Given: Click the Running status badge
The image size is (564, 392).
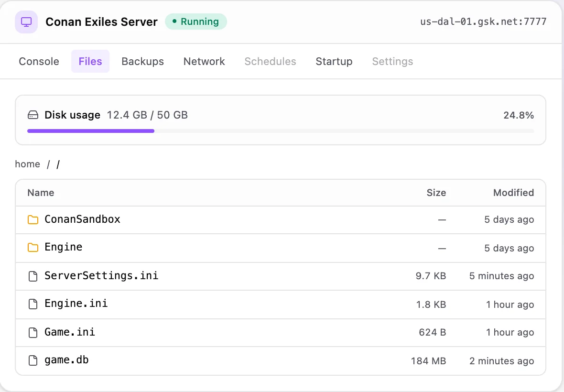Looking at the screenshot, I should [196, 22].
